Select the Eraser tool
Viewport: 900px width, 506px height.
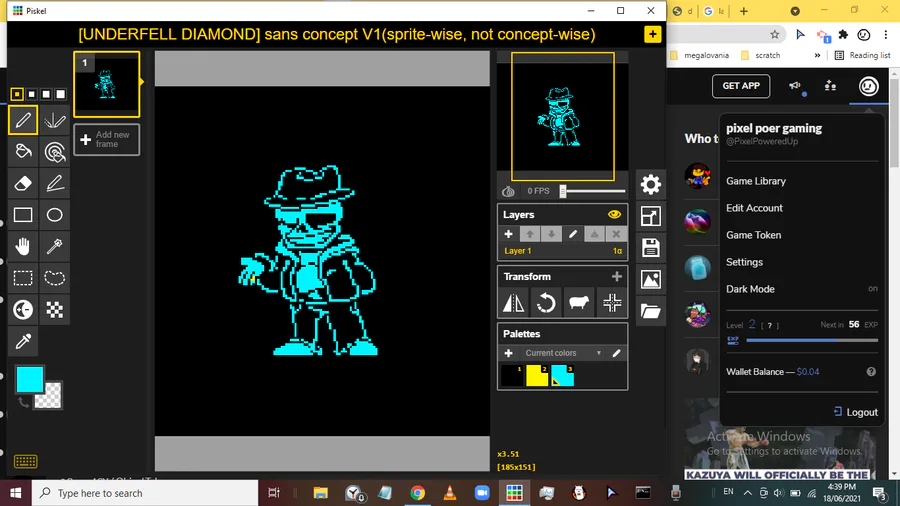(23, 183)
